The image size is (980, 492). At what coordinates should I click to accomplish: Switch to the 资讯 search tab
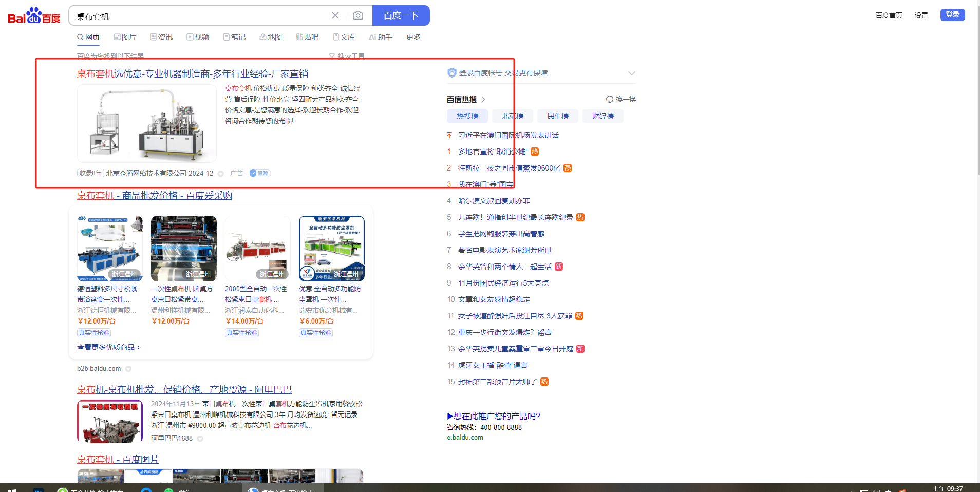coord(161,37)
